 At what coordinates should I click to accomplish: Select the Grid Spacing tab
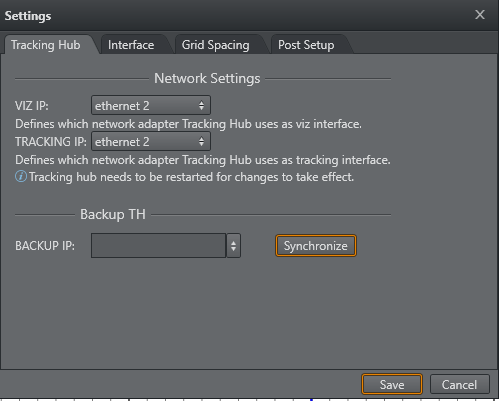coord(215,45)
